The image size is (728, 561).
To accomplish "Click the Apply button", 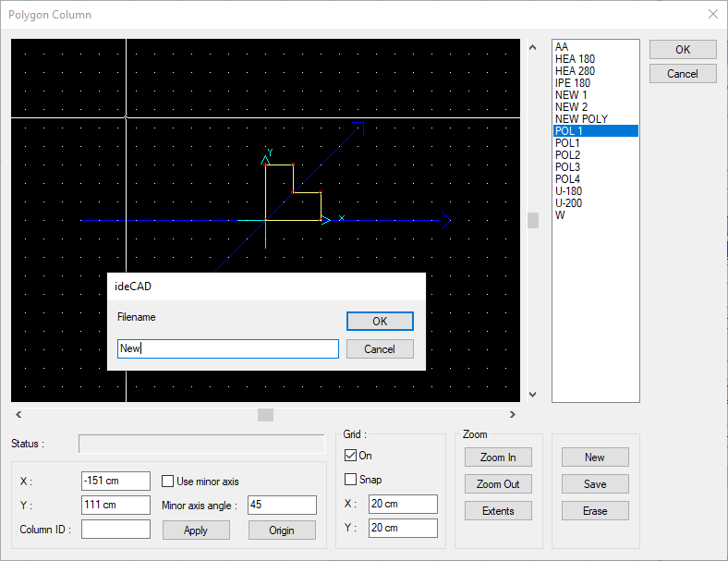I will pyautogui.click(x=196, y=531).
